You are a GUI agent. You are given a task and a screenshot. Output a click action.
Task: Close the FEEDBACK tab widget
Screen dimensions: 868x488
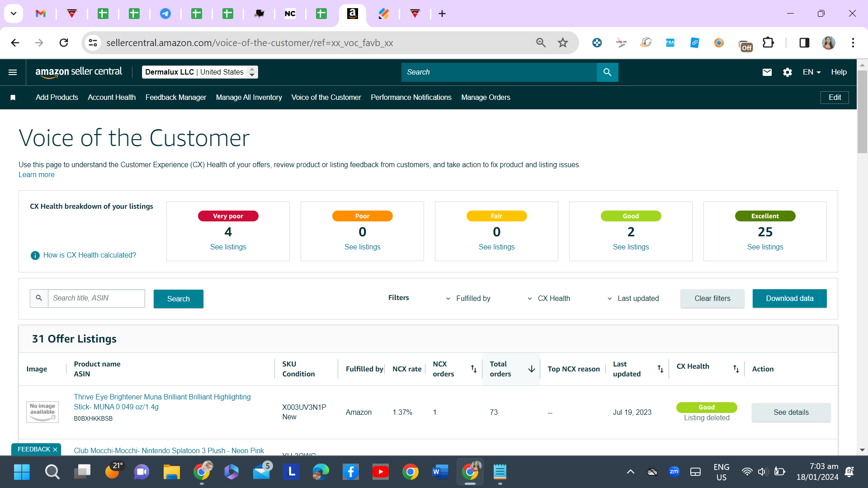point(55,450)
